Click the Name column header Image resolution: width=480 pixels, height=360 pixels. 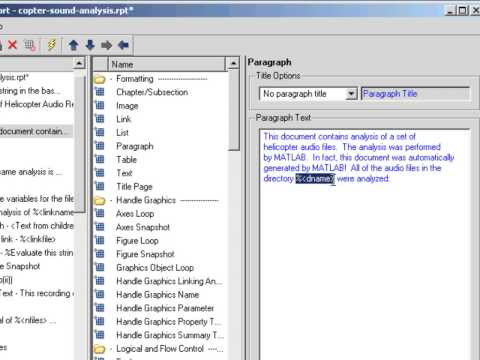coord(167,64)
